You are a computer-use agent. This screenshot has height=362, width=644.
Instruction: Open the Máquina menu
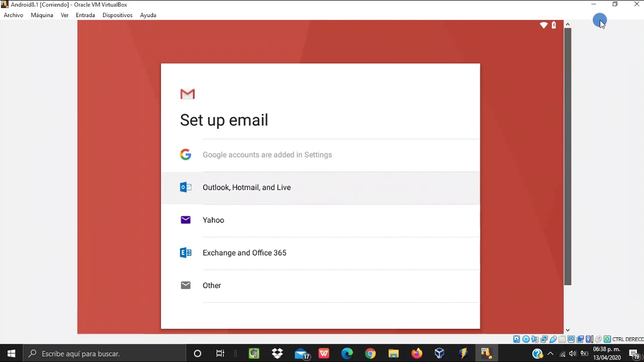pos(42,15)
